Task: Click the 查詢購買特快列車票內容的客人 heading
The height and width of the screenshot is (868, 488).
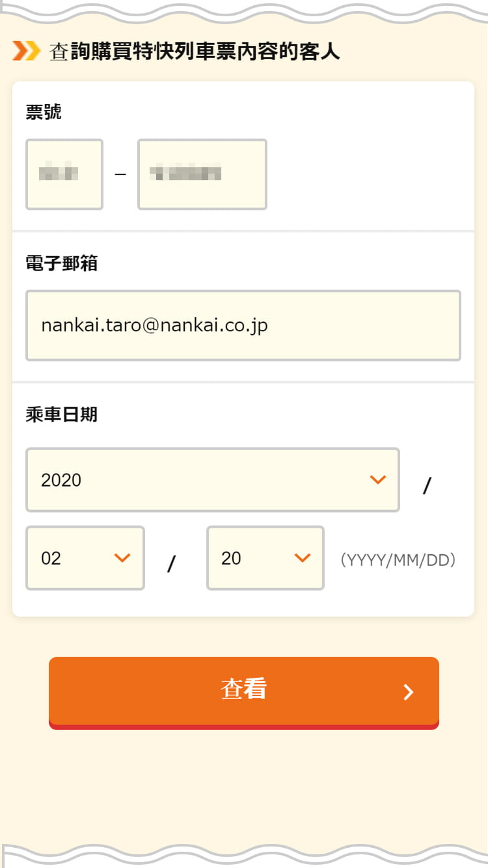Action: tap(195, 51)
